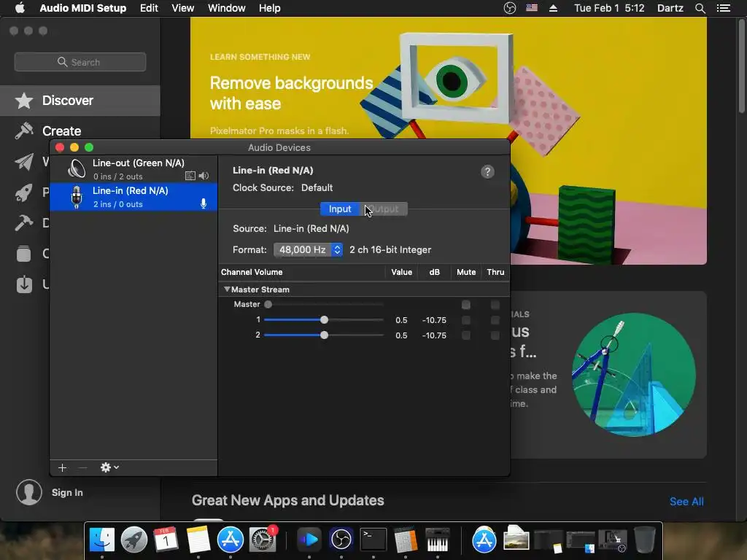Click the 0.5 value for channel 2
The height and width of the screenshot is (560, 747).
tap(401, 335)
